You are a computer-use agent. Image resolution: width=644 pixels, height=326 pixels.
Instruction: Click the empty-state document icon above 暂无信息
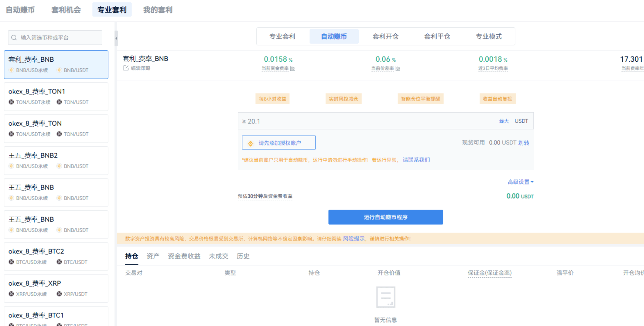coord(386,297)
